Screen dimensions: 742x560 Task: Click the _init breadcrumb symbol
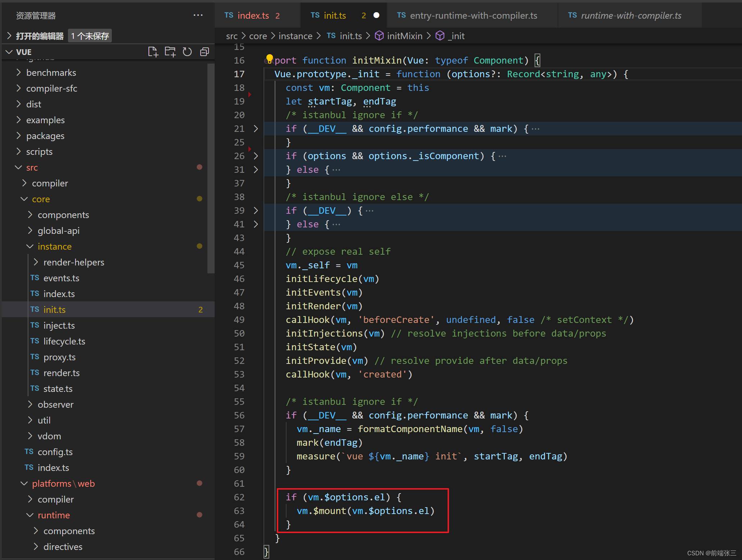tap(455, 36)
